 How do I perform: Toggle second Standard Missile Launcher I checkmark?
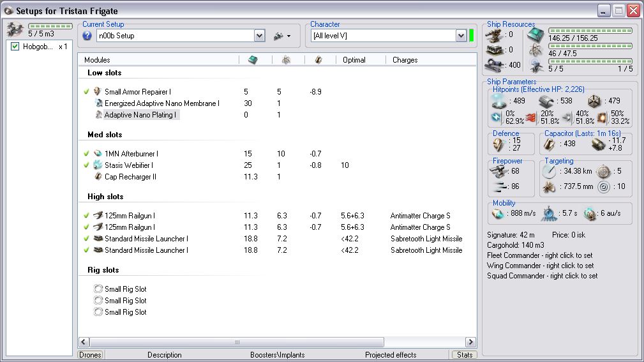[86, 250]
